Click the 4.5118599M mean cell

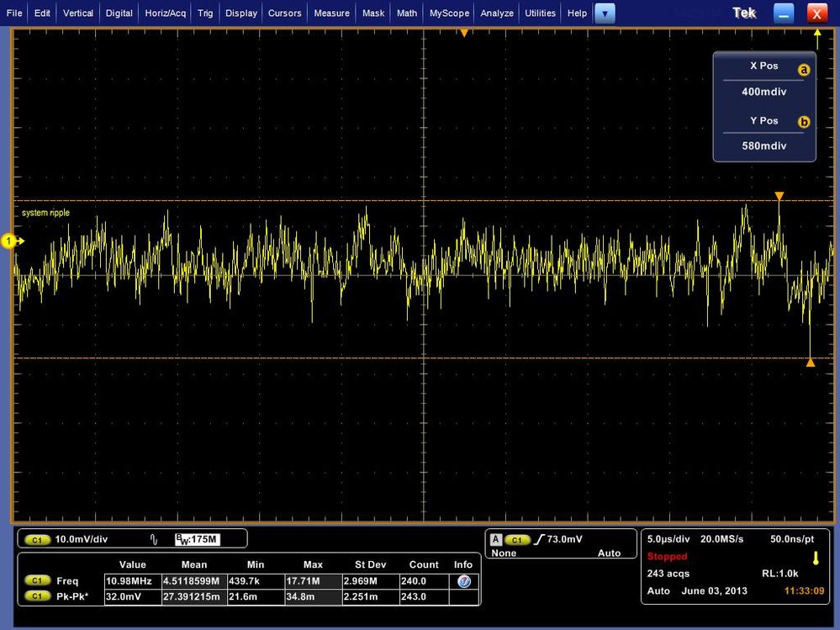(194, 581)
